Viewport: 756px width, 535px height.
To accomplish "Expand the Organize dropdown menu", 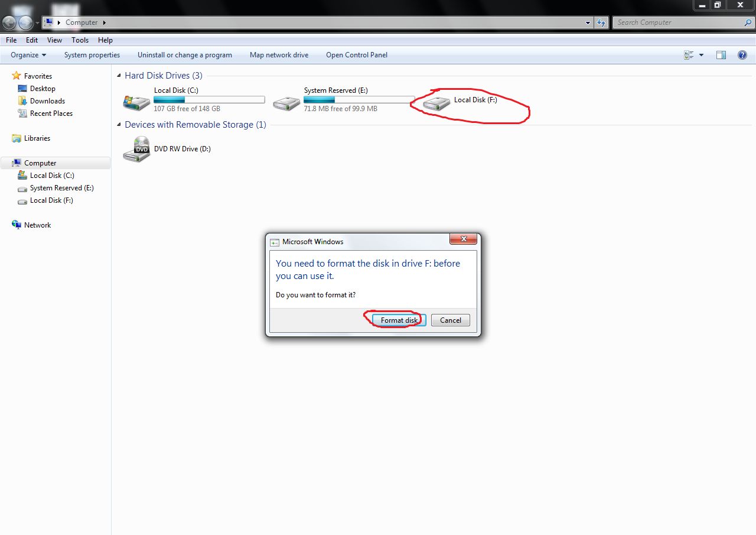I will click(28, 55).
